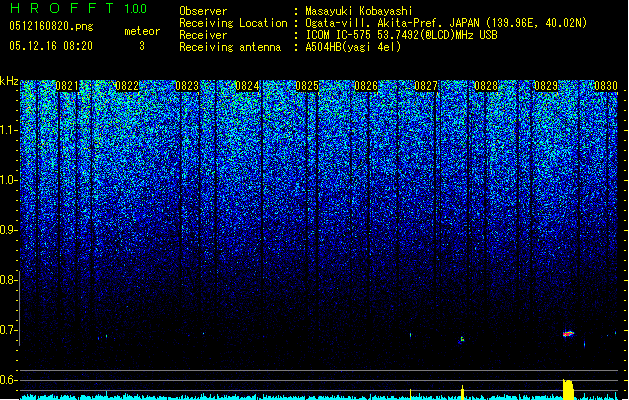Click the 0822 time marker
This screenshot has height=400, width=629.
coord(127,86)
